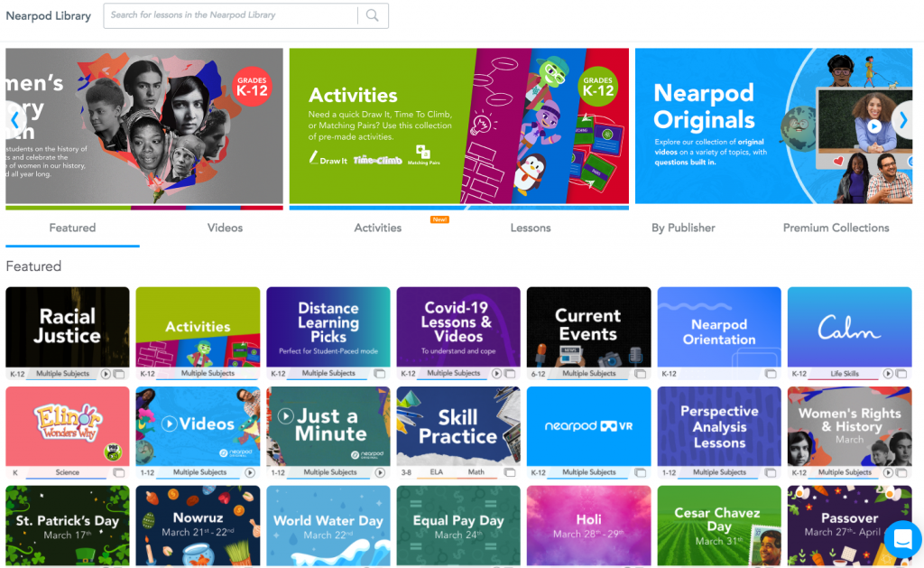Open the Equal Pay Day card
The height and width of the screenshot is (568, 924).
[x=458, y=526]
